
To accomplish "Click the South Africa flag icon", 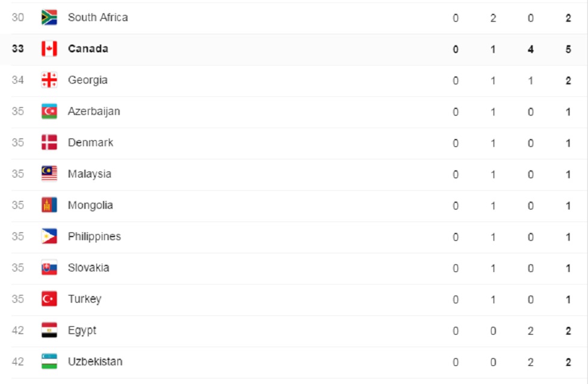I will [49, 17].
